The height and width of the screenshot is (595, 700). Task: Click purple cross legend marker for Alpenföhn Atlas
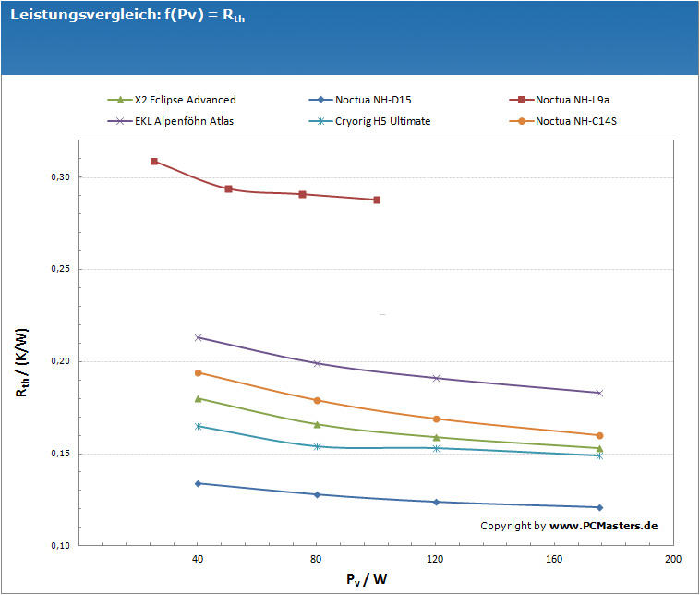(120, 121)
